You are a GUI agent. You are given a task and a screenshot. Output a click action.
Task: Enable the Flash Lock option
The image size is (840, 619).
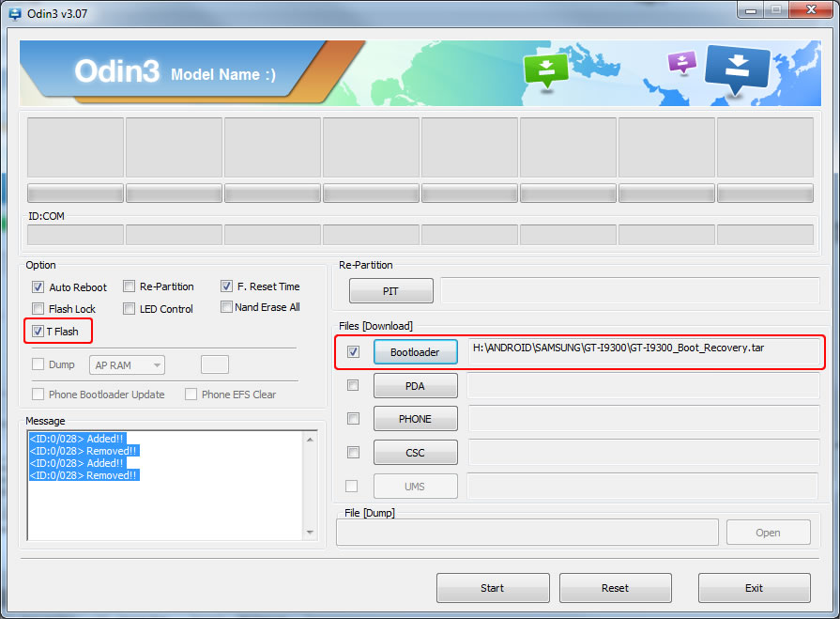pyautogui.click(x=38, y=309)
